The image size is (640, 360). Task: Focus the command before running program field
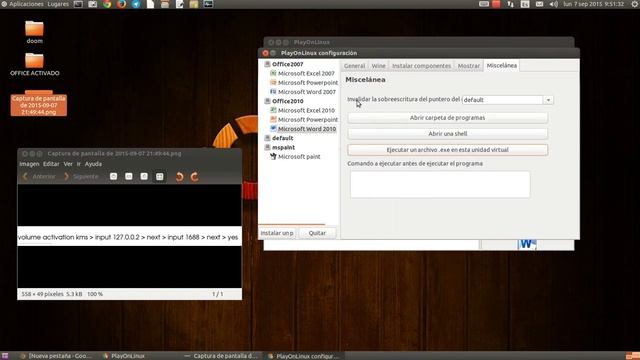[440, 184]
